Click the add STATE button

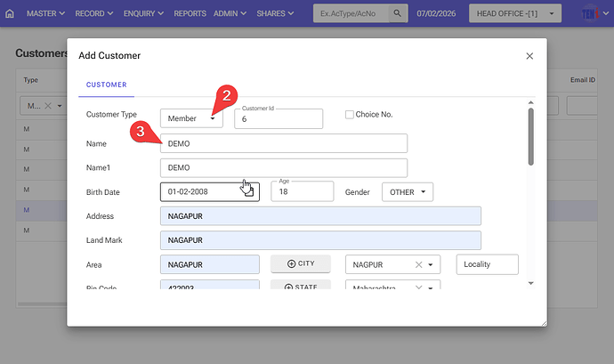click(x=300, y=287)
